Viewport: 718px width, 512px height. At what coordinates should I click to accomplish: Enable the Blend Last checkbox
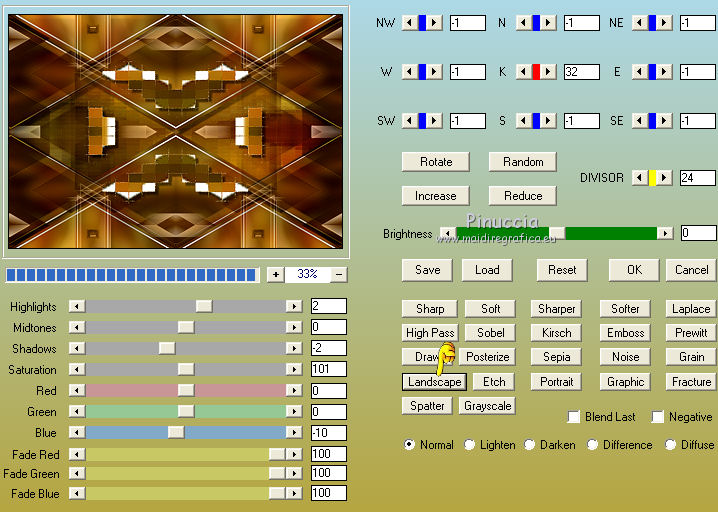pos(574,417)
